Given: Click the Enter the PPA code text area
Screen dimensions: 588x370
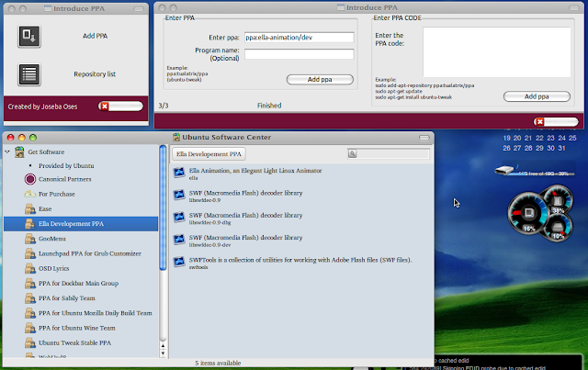Looking at the screenshot, I should pos(497,52).
